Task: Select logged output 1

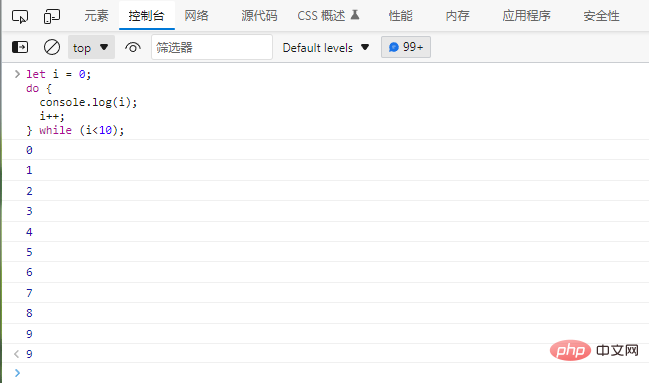Action: click(x=29, y=170)
